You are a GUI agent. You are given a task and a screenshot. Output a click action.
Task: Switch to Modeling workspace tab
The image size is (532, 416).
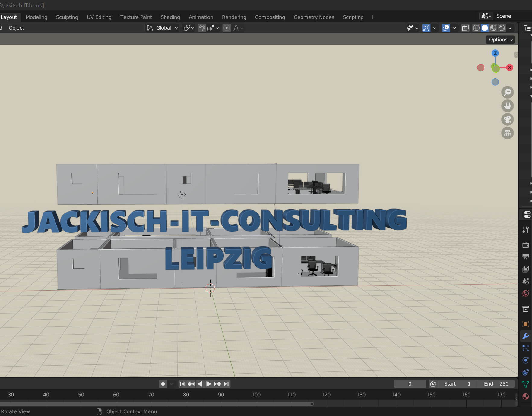click(36, 17)
